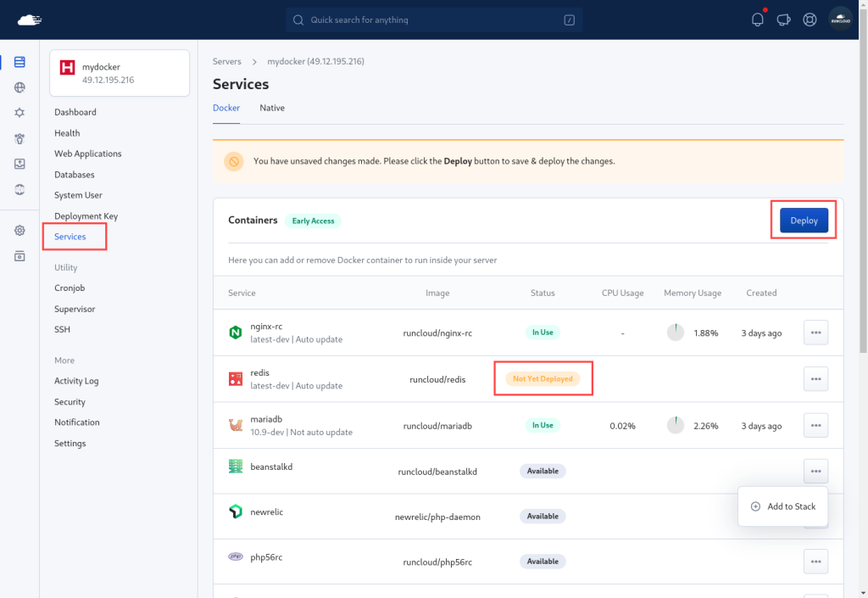This screenshot has width=868, height=598.
Task: Open the three-dot menu for beanstalkd
Action: 815,472
